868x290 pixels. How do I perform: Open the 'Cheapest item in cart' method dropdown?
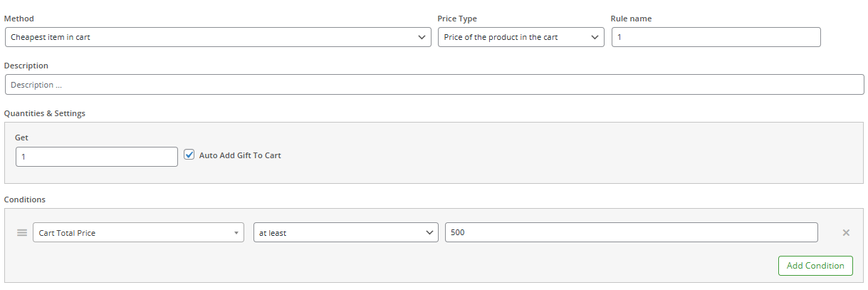(214, 38)
